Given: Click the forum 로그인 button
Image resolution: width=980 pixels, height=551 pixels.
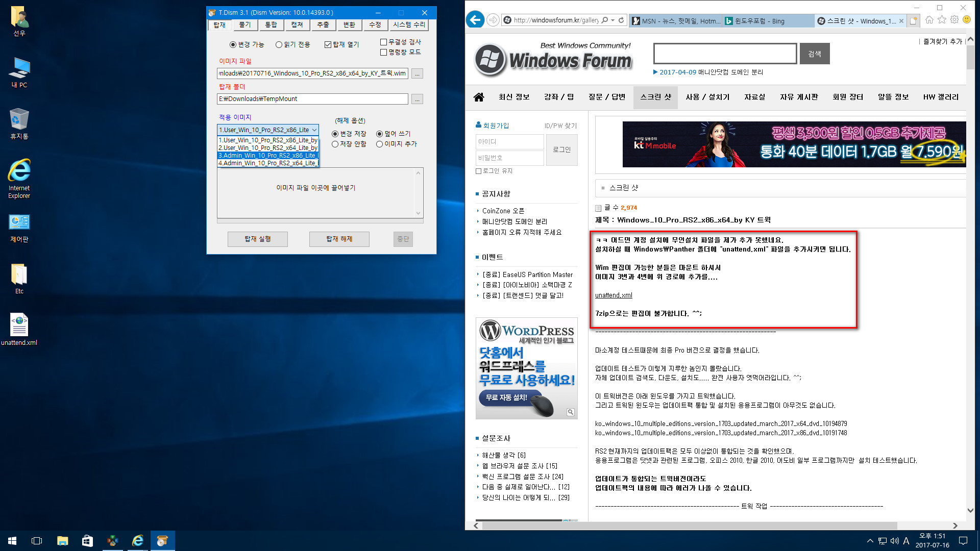Looking at the screenshot, I should tap(562, 150).
